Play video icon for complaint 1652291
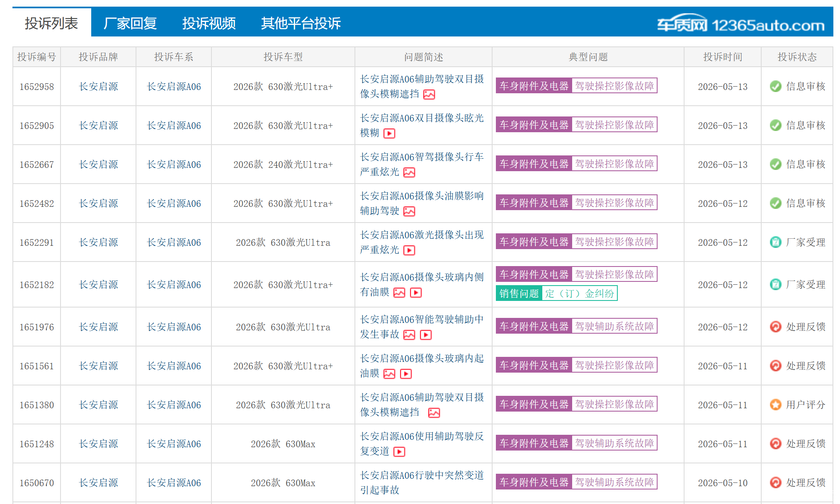 point(409,250)
